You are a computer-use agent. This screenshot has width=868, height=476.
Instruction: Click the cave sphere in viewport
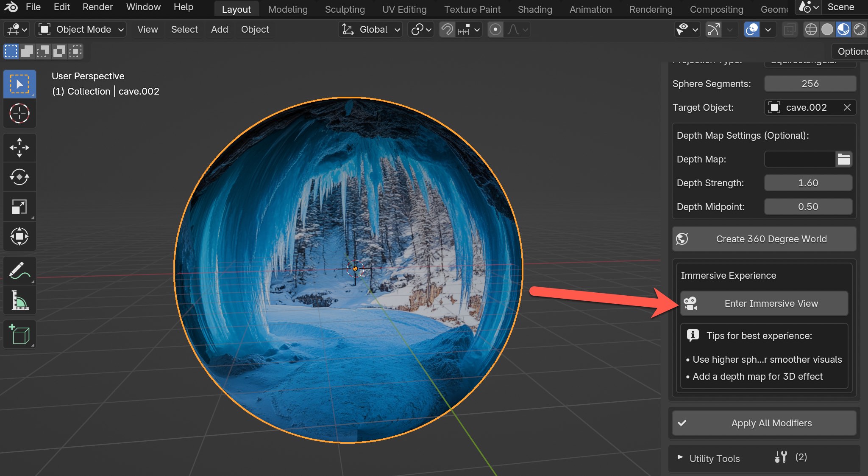(x=348, y=271)
